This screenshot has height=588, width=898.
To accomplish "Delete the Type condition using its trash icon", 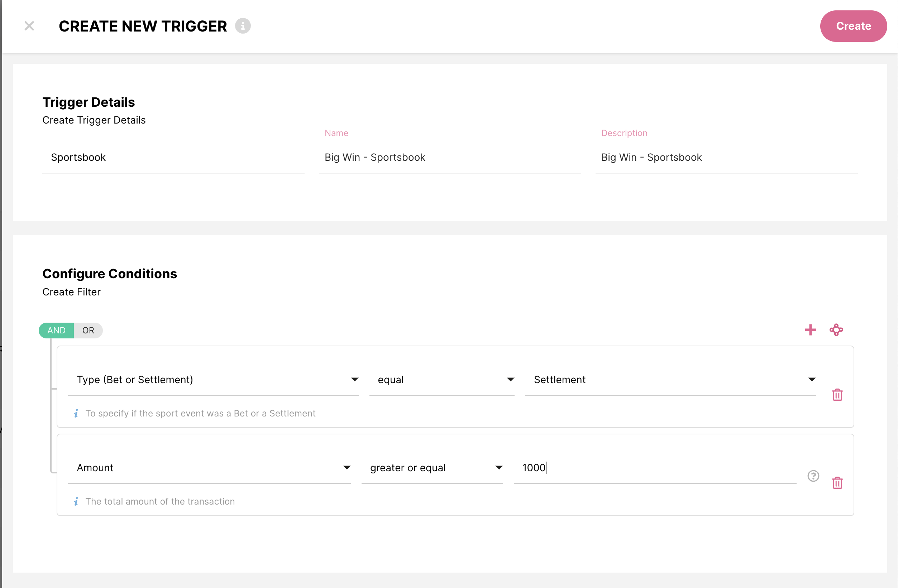I will pyautogui.click(x=837, y=395).
